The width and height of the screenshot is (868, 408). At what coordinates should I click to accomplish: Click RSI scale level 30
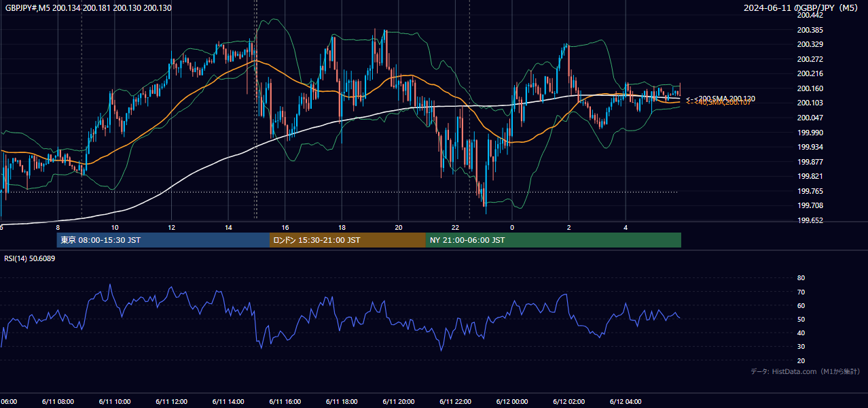[801, 347]
